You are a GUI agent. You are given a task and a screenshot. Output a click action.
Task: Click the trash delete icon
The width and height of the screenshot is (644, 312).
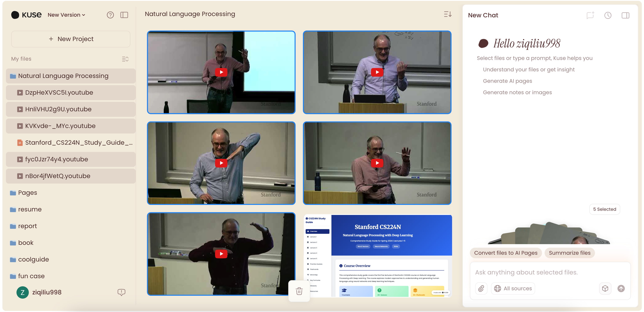pyautogui.click(x=299, y=291)
